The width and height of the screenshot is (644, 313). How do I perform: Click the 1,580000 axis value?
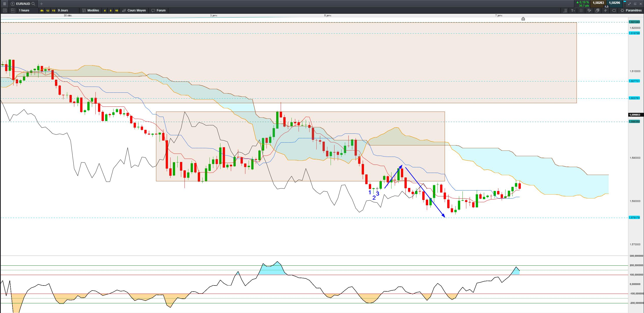(x=635, y=201)
